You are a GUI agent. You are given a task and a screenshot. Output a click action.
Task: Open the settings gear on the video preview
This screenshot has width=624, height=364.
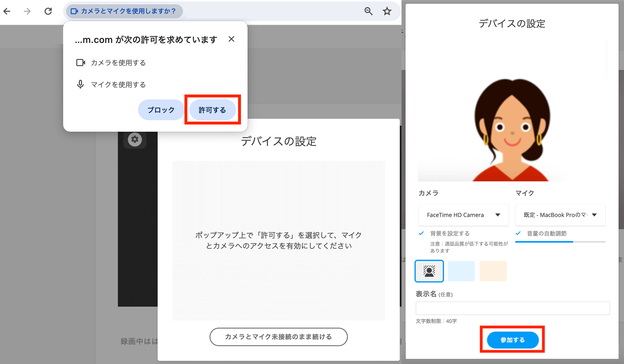coord(134,139)
